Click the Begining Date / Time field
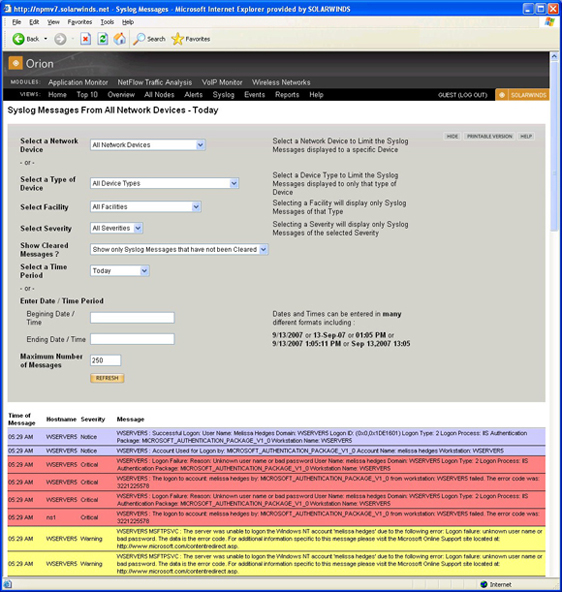The width and height of the screenshot is (562, 592). [x=132, y=318]
